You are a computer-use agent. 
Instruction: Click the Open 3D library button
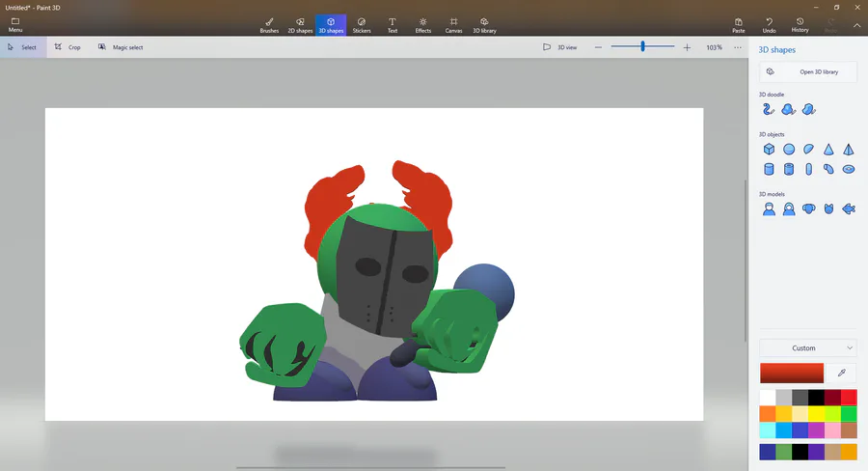807,71
